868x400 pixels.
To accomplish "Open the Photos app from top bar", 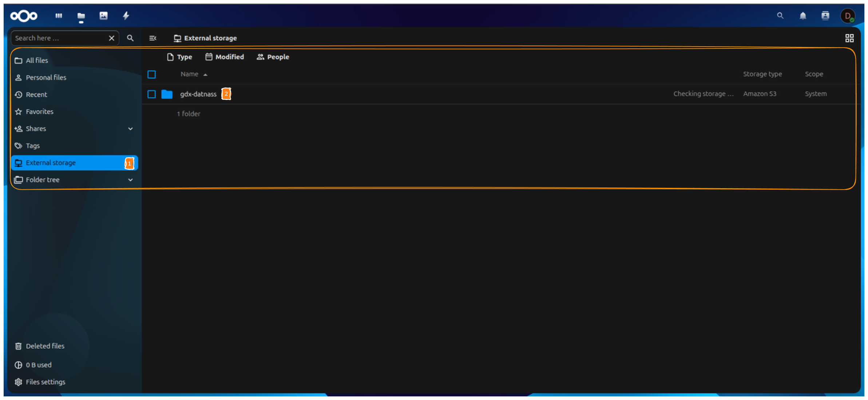I will click(104, 16).
